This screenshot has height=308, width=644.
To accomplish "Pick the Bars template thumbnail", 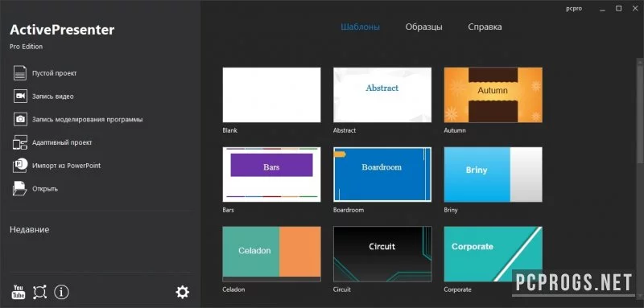I will pos(271,175).
